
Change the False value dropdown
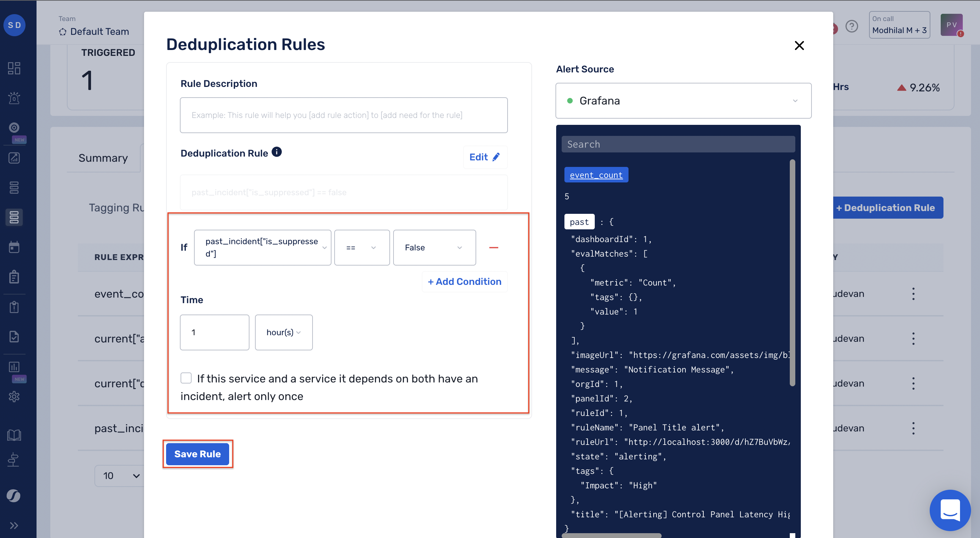coord(435,248)
